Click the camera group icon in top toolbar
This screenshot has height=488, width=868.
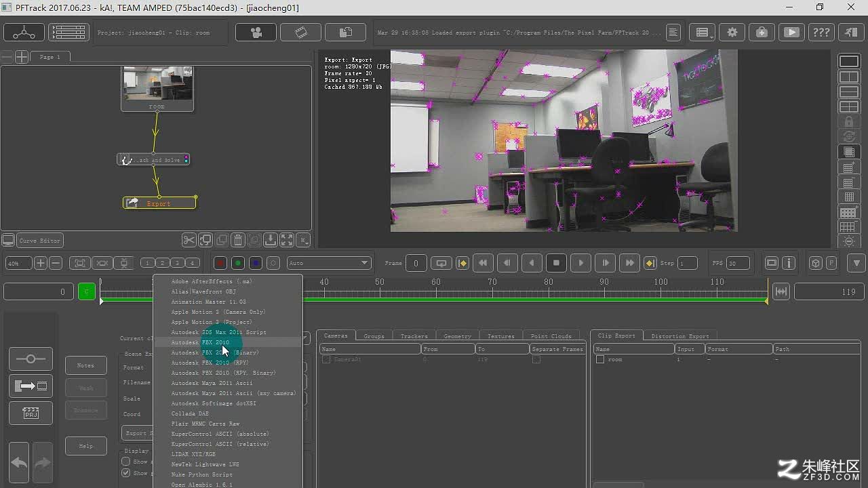(x=256, y=32)
